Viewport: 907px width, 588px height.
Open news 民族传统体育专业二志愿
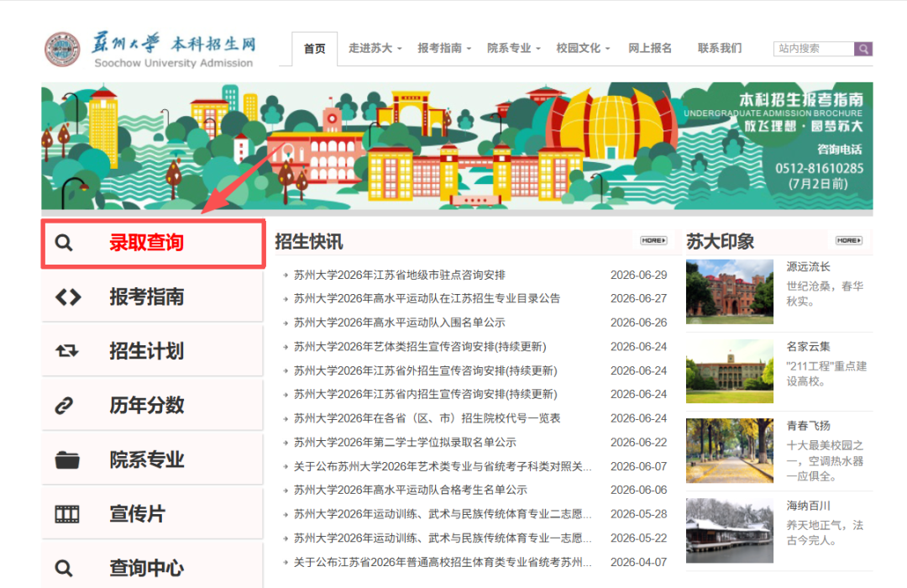click(443, 514)
